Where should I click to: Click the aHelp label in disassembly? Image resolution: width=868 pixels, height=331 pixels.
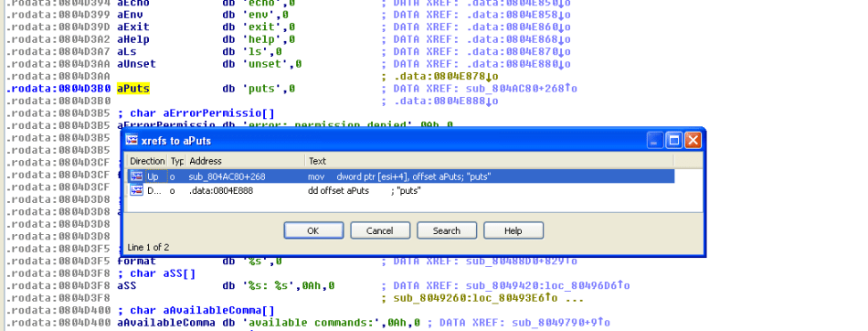133,39
